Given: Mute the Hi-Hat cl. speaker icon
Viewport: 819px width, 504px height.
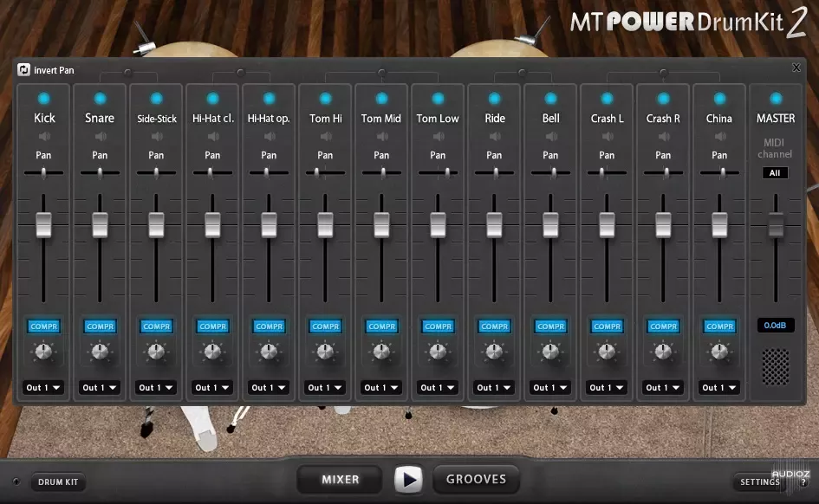Looking at the screenshot, I should tap(213, 136).
